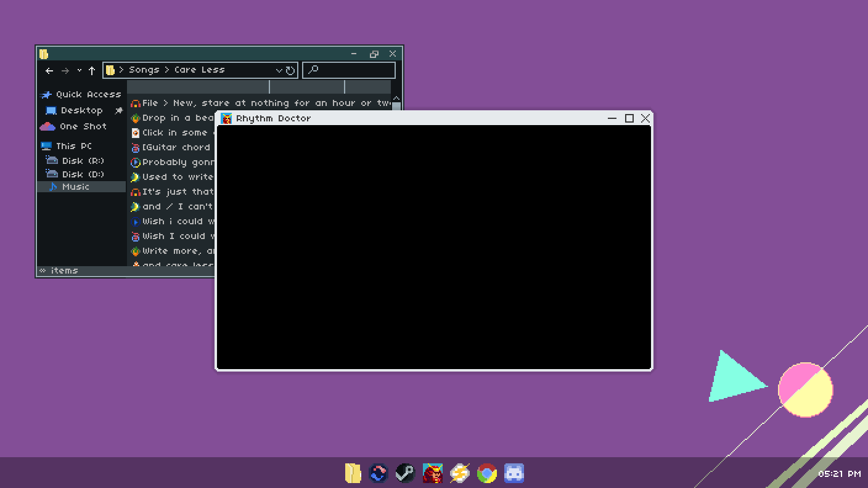Select the One Shot sidebar entry
Image resolution: width=868 pixels, height=488 pixels.
click(x=83, y=126)
